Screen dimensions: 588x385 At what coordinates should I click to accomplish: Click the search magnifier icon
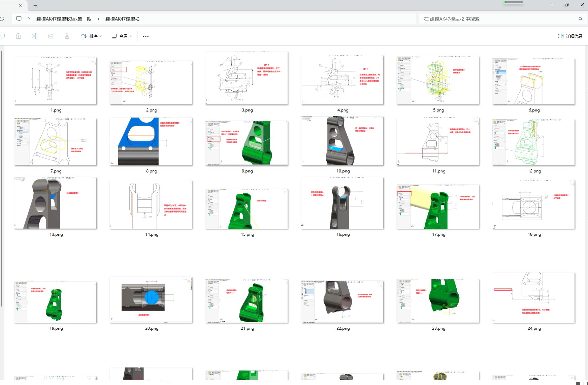(x=581, y=19)
